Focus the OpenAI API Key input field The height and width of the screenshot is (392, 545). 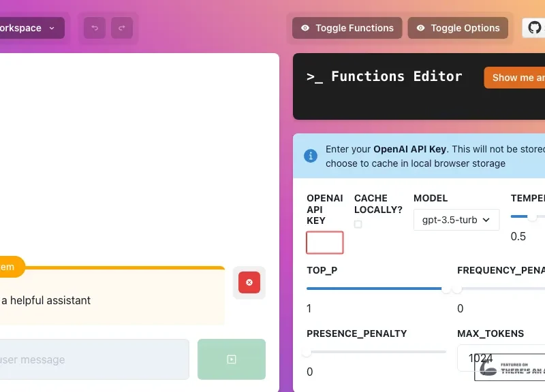pyautogui.click(x=325, y=242)
